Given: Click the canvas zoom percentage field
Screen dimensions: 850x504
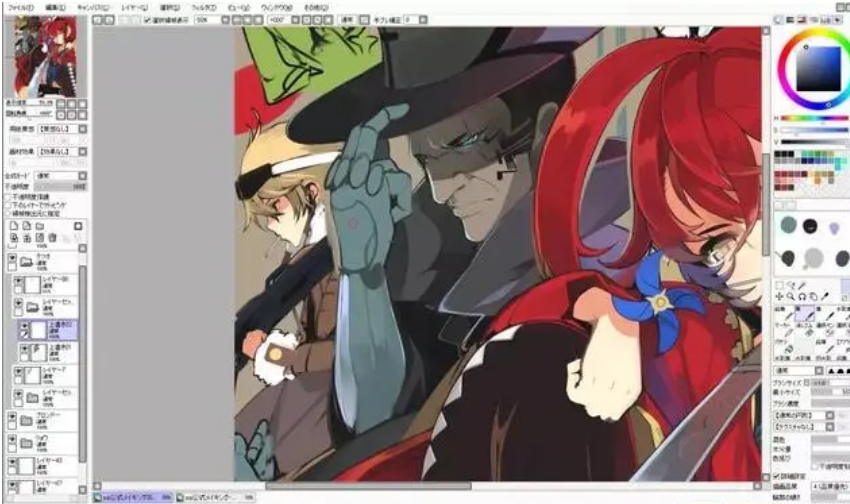Looking at the screenshot, I should (x=208, y=20).
